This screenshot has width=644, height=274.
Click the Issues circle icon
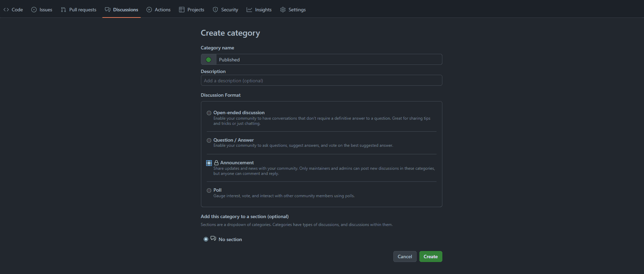(x=34, y=10)
